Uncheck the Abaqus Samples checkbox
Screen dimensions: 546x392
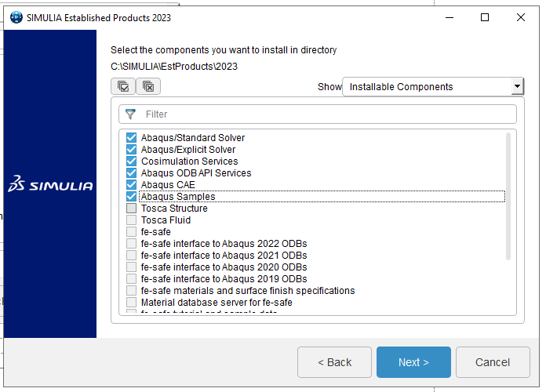pos(131,197)
